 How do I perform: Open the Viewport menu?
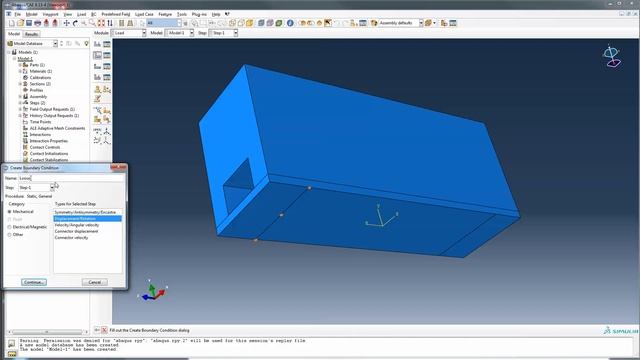point(51,14)
